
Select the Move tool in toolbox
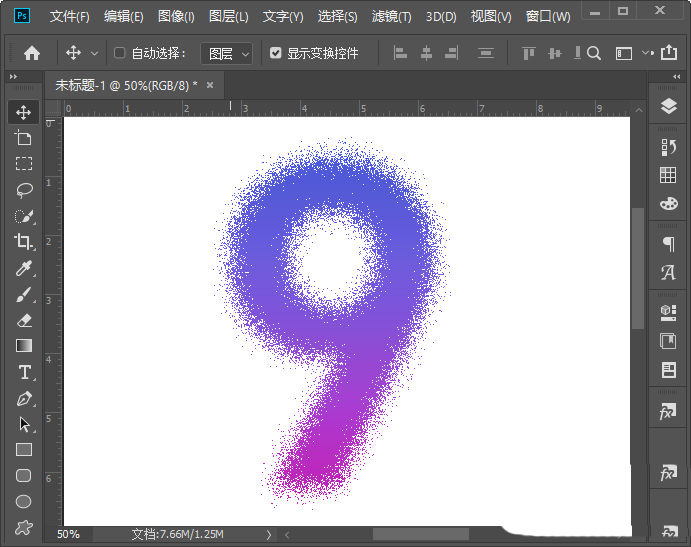(x=23, y=112)
